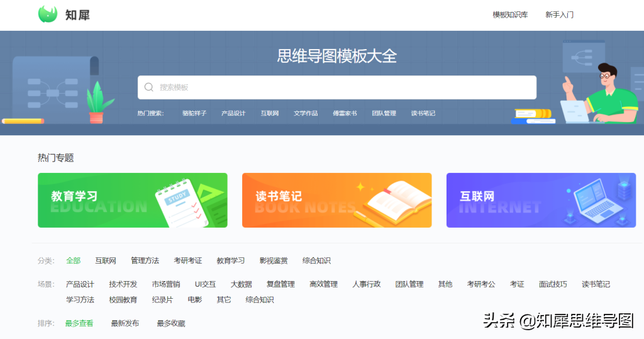Filter scene by 团队管理

[409, 284]
